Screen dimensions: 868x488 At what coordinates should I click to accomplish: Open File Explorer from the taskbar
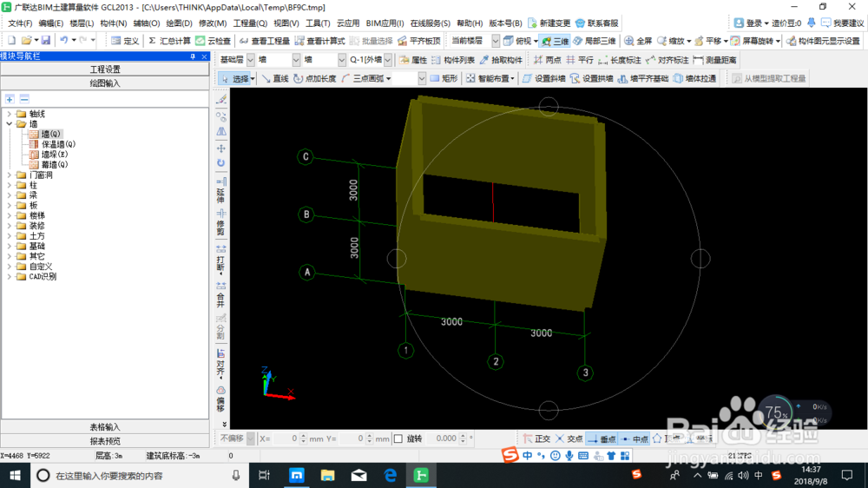click(x=328, y=475)
